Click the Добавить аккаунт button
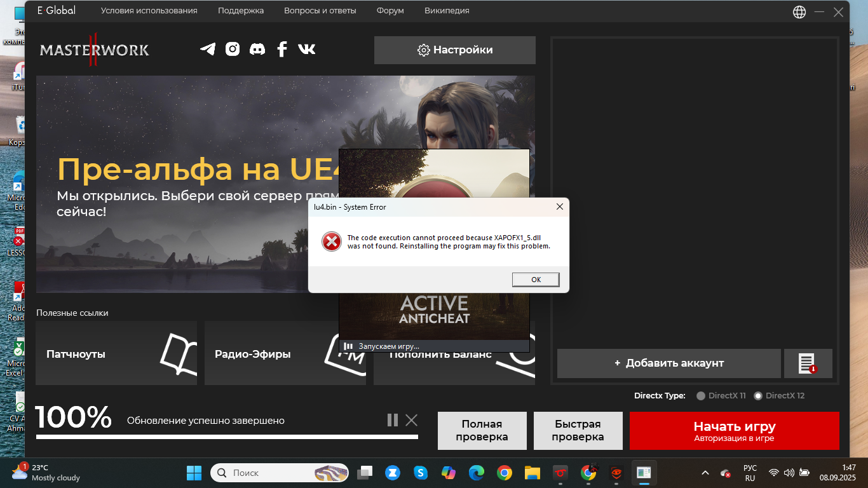Image resolution: width=868 pixels, height=488 pixels. coord(669,363)
